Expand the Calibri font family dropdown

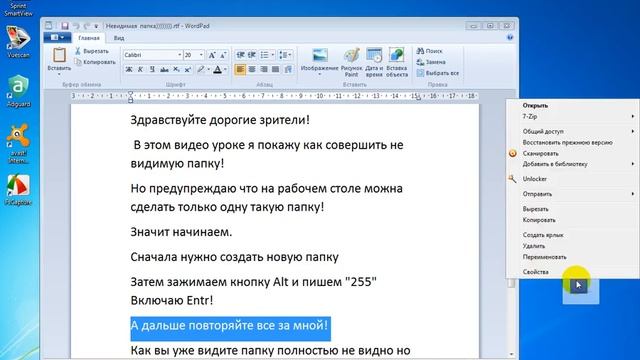180,55
